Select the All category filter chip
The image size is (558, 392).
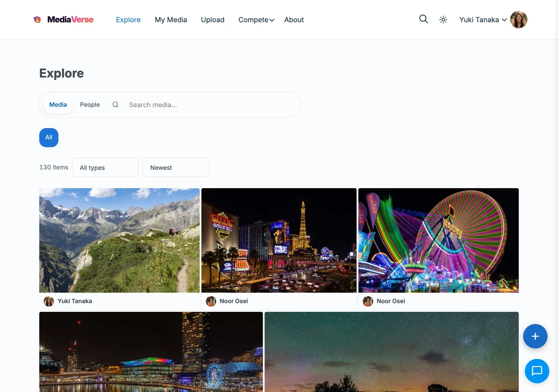coord(49,138)
